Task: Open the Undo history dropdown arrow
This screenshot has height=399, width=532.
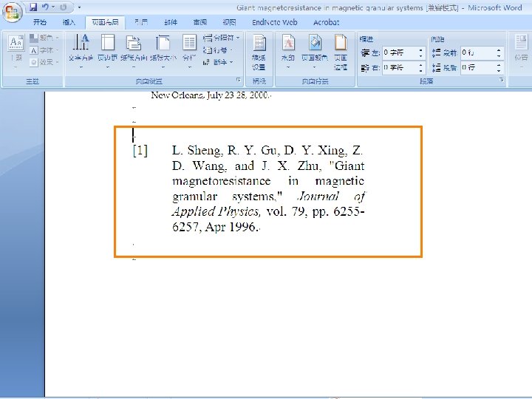Action: [53, 7]
